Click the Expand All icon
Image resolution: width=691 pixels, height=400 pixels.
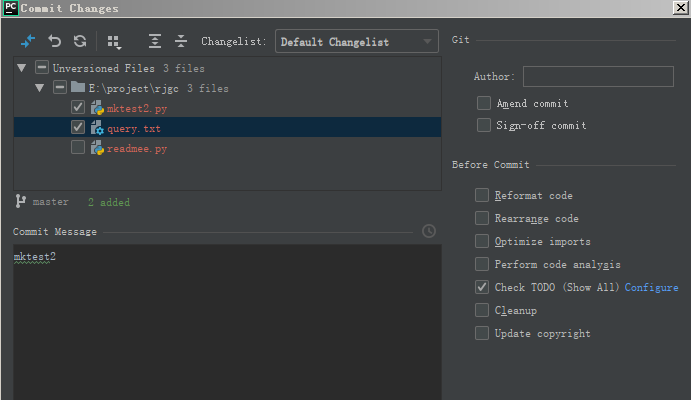(155, 42)
